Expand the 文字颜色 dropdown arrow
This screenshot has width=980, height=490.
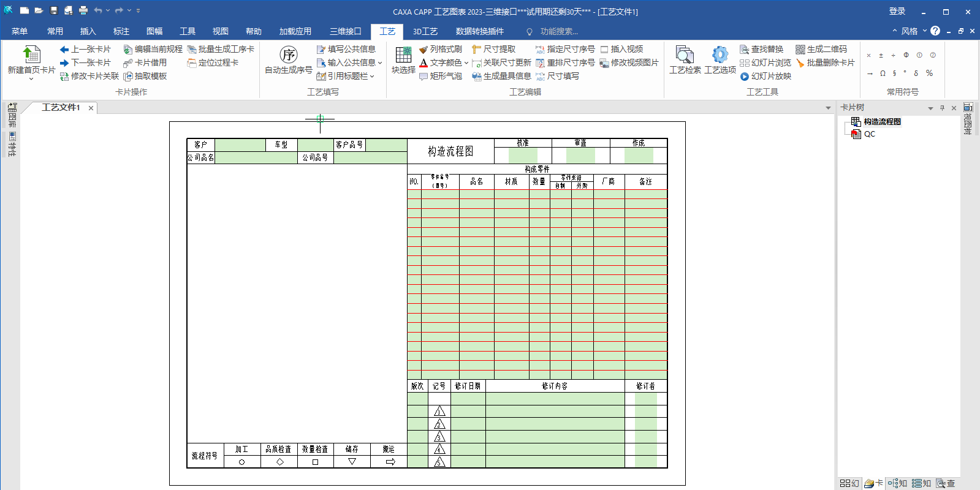click(x=466, y=63)
